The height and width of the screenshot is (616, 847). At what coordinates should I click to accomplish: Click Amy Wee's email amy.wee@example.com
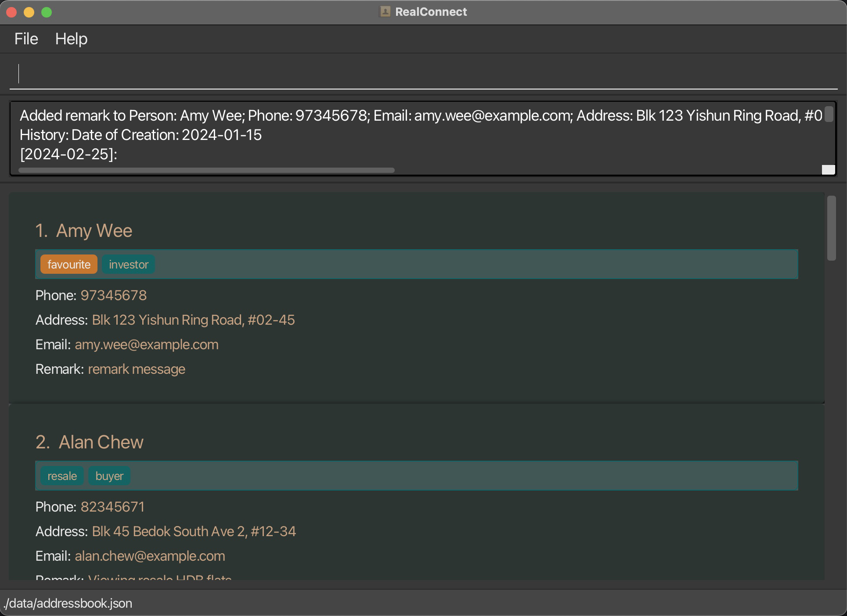pyautogui.click(x=147, y=344)
